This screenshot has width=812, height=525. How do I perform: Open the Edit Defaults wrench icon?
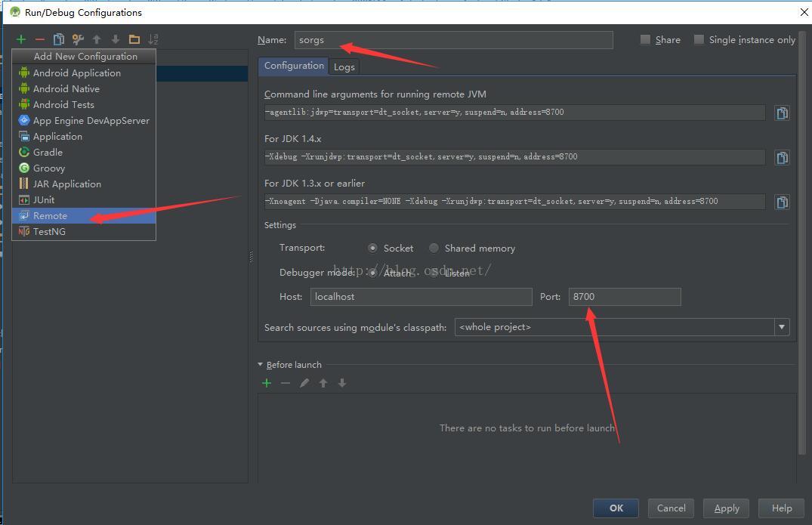(x=78, y=39)
